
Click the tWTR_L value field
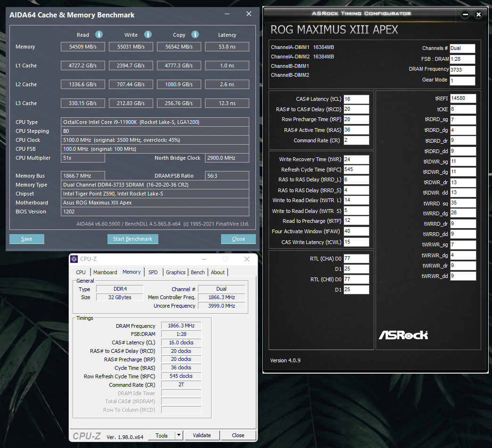point(356,200)
